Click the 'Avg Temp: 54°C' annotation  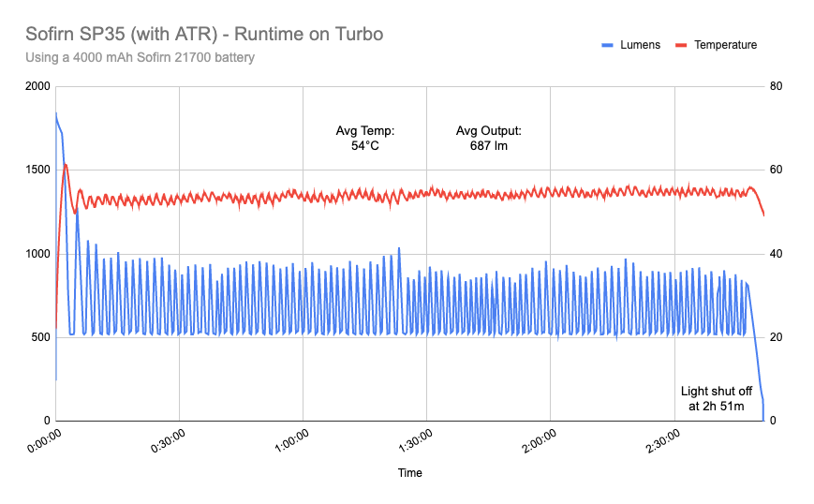point(365,138)
